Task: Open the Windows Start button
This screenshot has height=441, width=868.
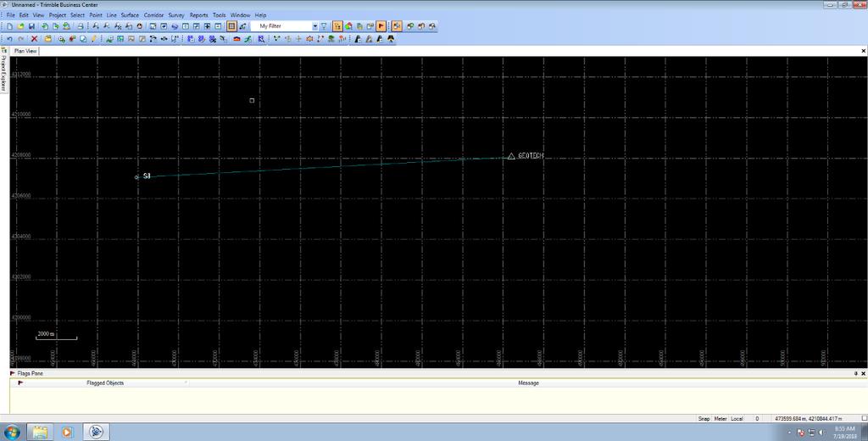Action: coord(12,432)
